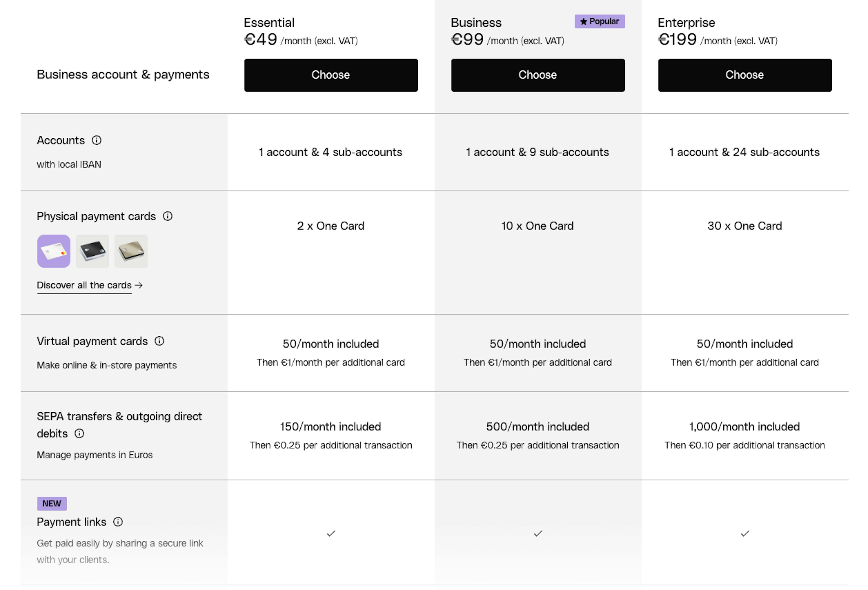Open info icon next to Accounts
The width and height of the screenshot is (868, 590).
(x=97, y=140)
